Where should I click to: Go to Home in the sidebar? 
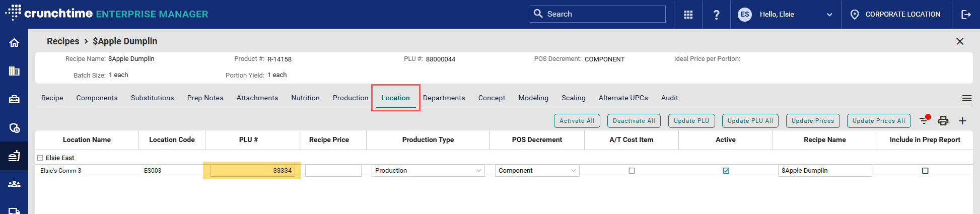coord(14,43)
